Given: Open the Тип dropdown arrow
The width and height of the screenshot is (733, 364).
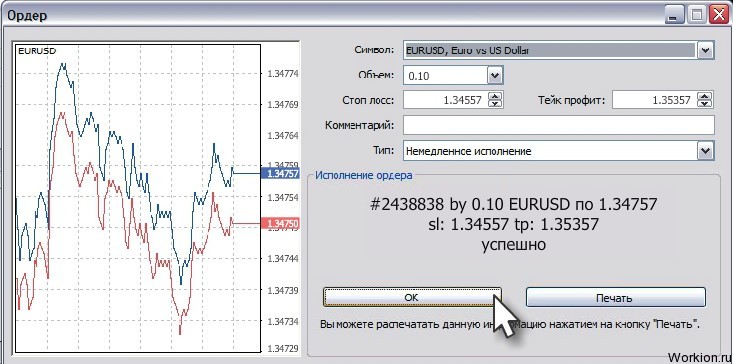Looking at the screenshot, I should coord(705,151).
